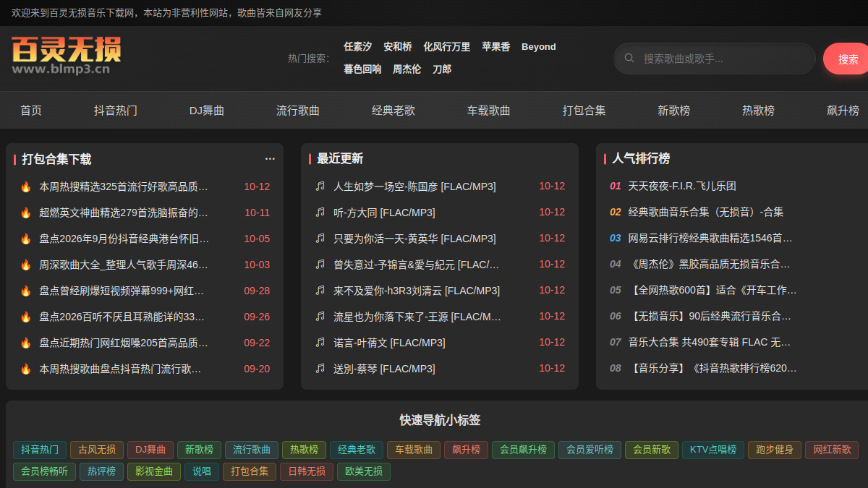Click the 影视金曲 quick tag
Viewport: 868px width, 488px height.
pyautogui.click(x=154, y=472)
